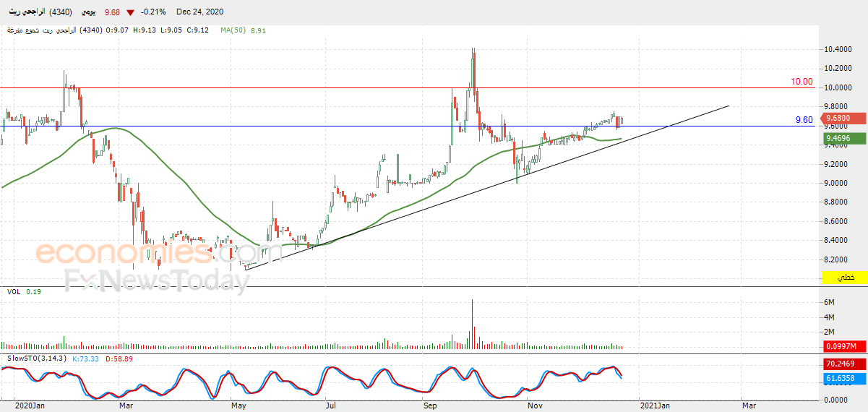Click the 9.60 support level label

[804, 120]
